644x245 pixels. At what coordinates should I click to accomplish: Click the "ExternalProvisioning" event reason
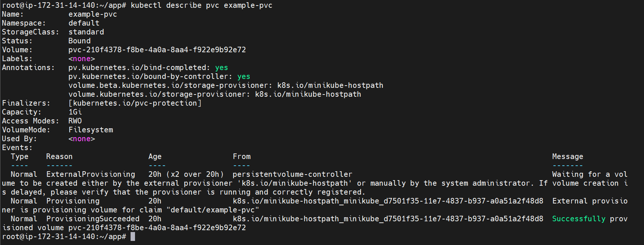click(91, 174)
